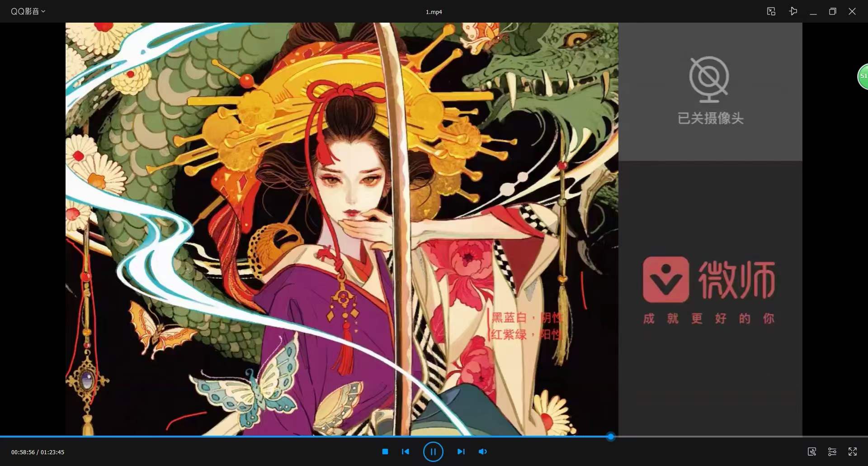
Task: Click the 1.mp4 title text
Action: (434, 12)
